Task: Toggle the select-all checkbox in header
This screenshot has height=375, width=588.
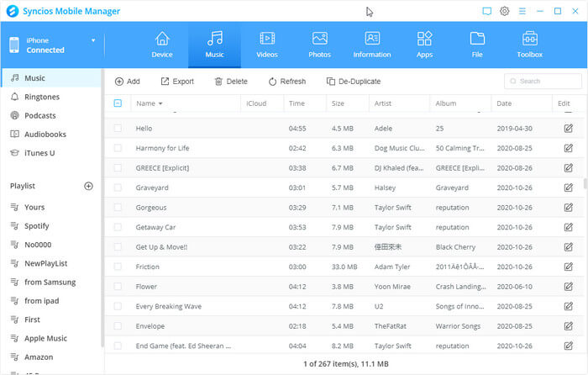Action: pos(118,103)
